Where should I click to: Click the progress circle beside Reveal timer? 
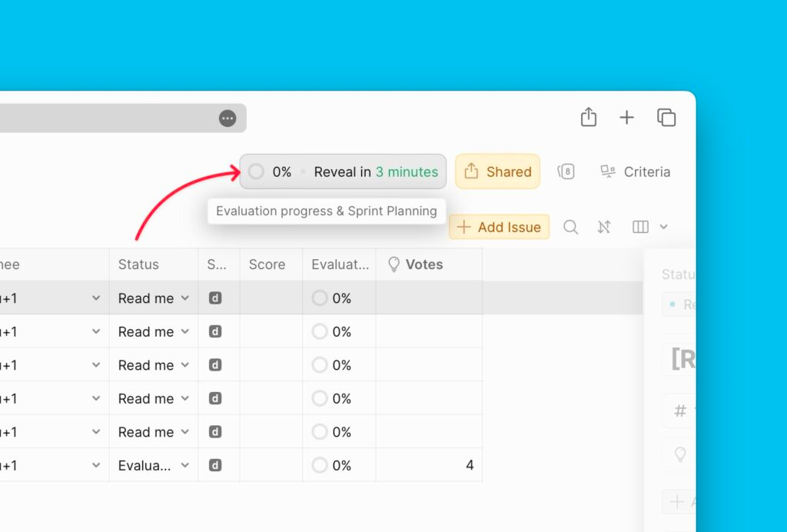[257, 171]
